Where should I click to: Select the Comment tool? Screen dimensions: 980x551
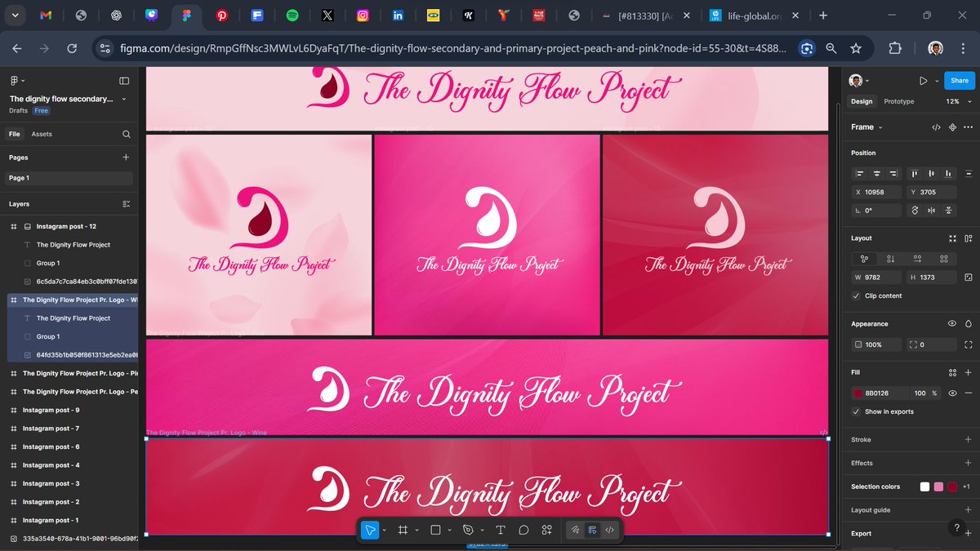(523, 530)
